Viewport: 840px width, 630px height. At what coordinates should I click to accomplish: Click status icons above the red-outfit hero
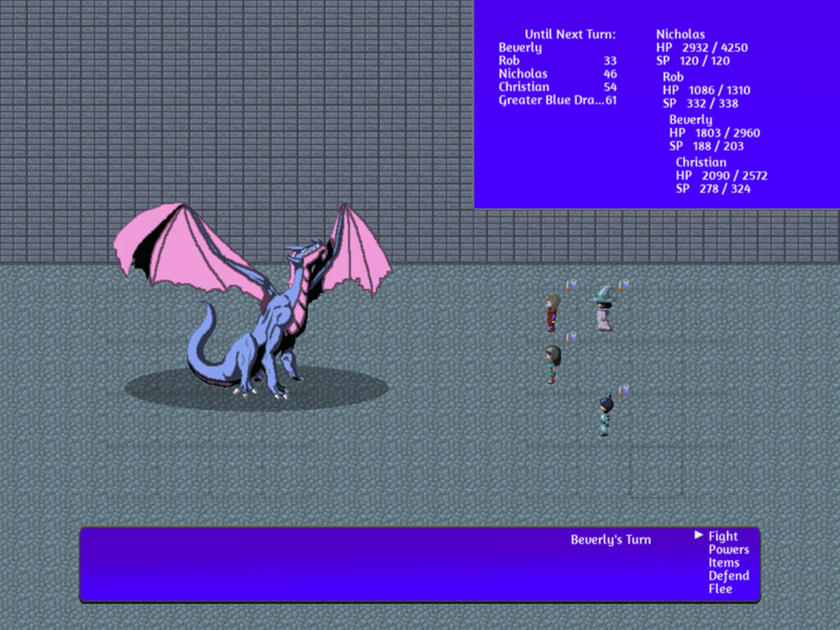pyautogui.click(x=571, y=285)
